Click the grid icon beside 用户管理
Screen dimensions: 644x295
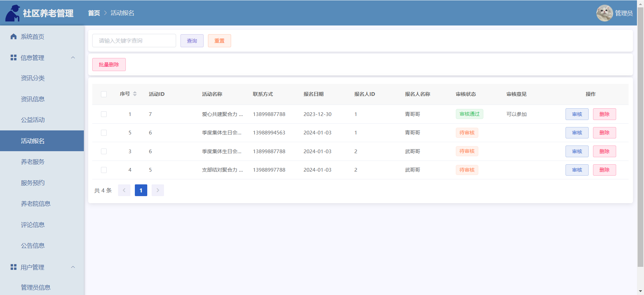tap(13, 267)
